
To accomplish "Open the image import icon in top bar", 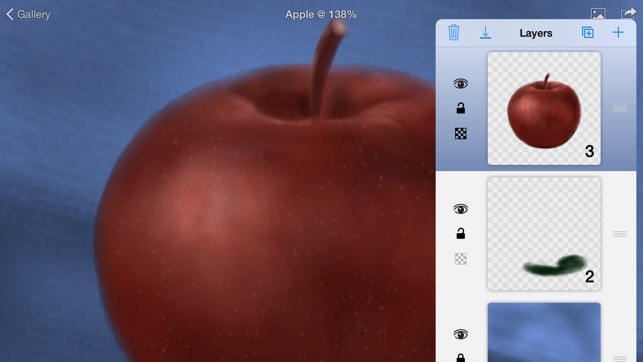I will click(x=598, y=14).
